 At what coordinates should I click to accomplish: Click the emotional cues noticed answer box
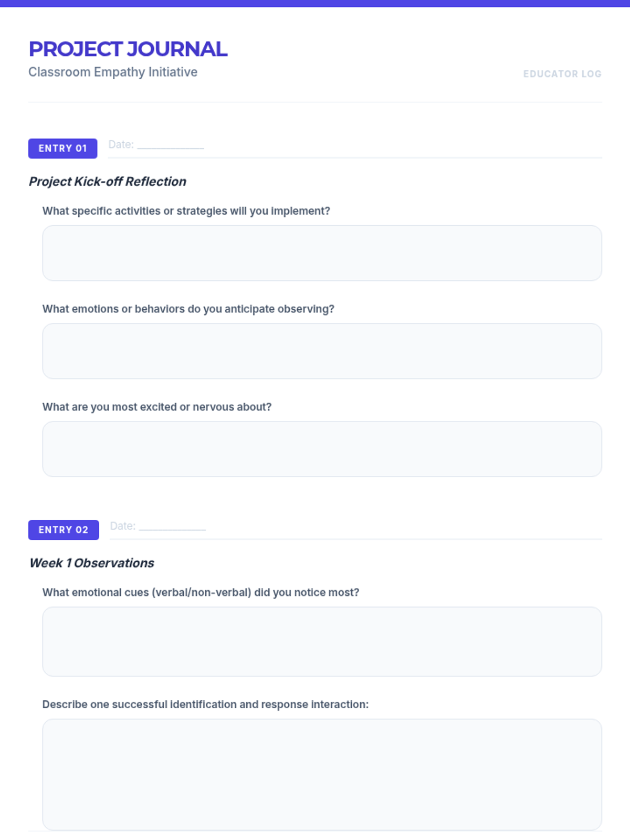coord(322,642)
